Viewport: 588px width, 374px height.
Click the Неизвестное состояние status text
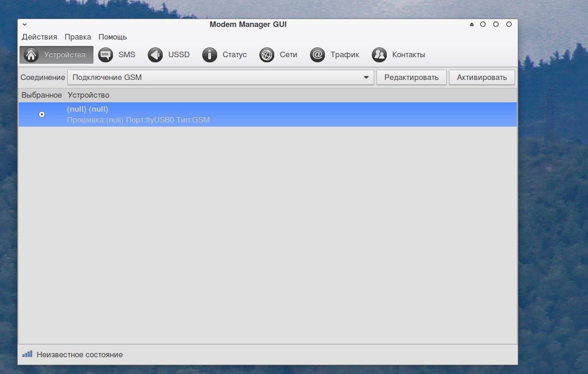[79, 355]
